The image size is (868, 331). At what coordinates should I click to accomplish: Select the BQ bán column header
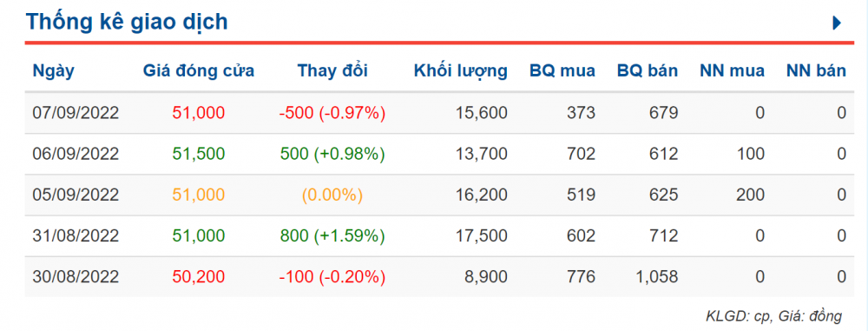point(648,71)
